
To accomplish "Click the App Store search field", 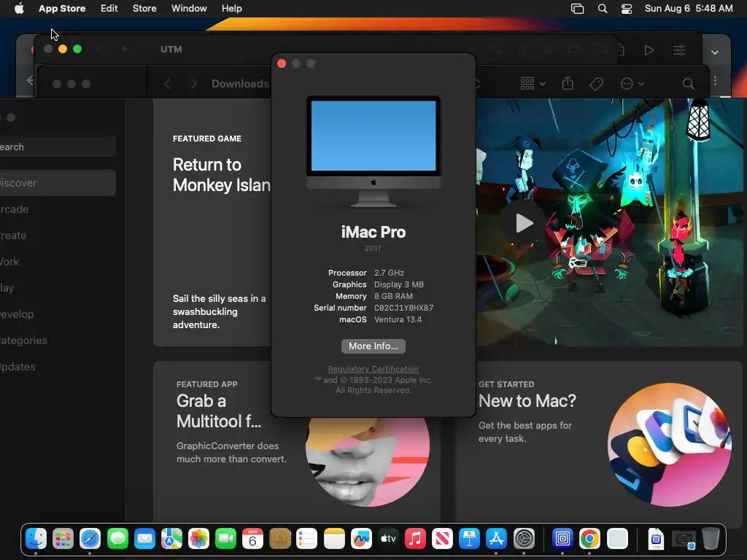I will click(57, 147).
